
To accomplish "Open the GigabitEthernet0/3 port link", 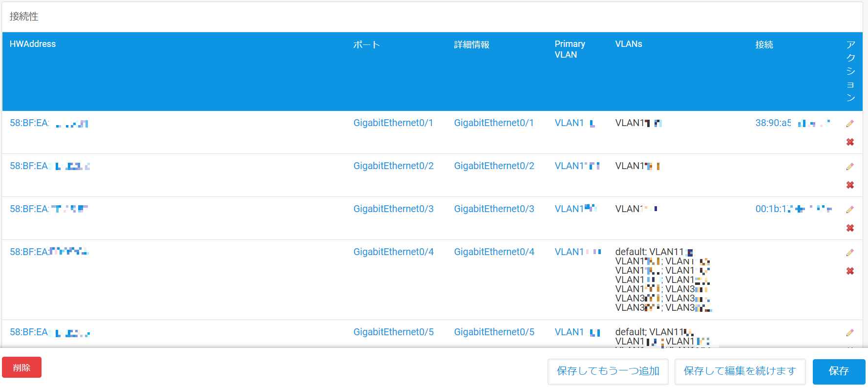I will pyautogui.click(x=393, y=209).
